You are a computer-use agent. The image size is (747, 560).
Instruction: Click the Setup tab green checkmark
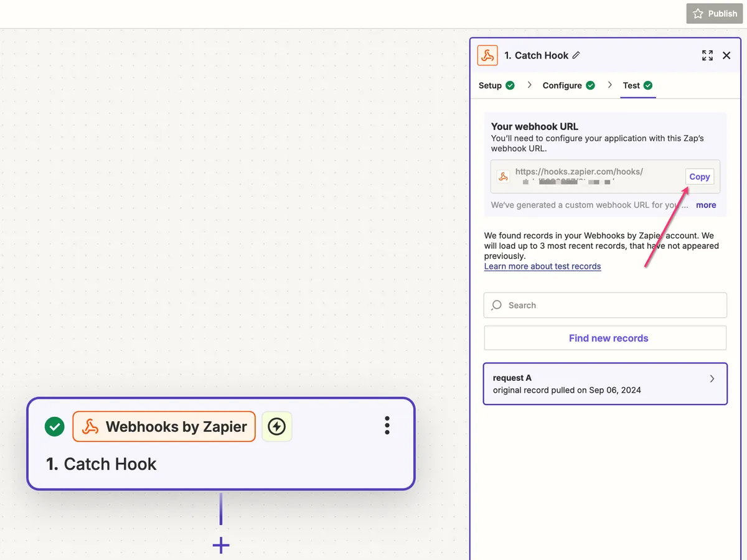[x=510, y=85]
